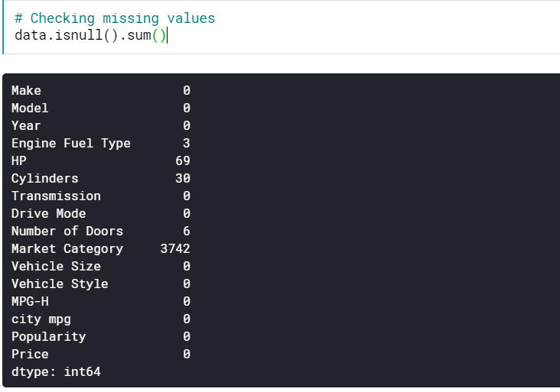Click the HP missing count value 69

[182, 160]
